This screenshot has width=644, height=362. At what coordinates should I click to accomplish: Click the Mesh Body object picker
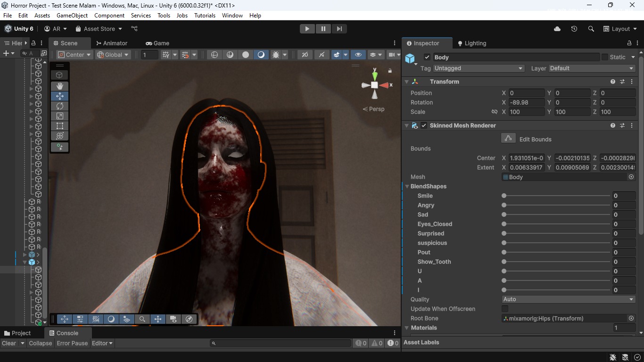click(x=631, y=177)
